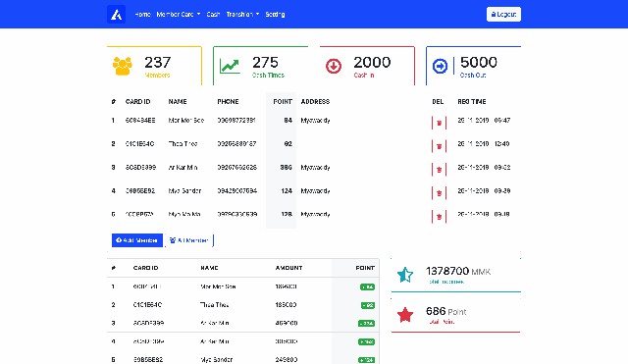Click the red star total point icon
The height and width of the screenshot is (364, 628).
pyautogui.click(x=405, y=315)
